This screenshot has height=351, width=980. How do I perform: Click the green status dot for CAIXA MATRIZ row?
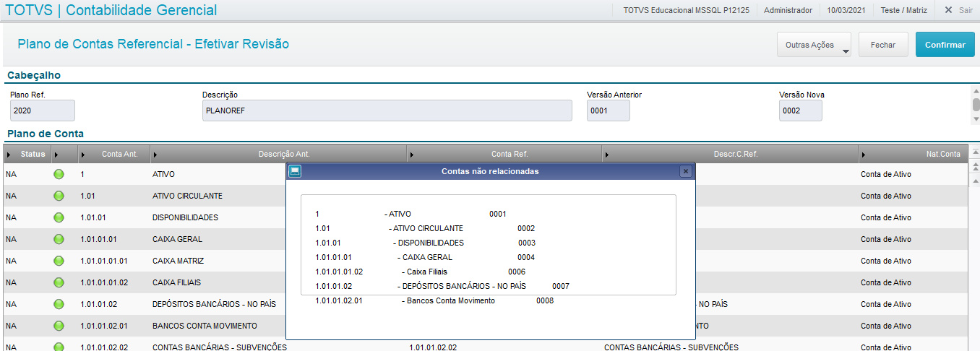click(x=59, y=261)
